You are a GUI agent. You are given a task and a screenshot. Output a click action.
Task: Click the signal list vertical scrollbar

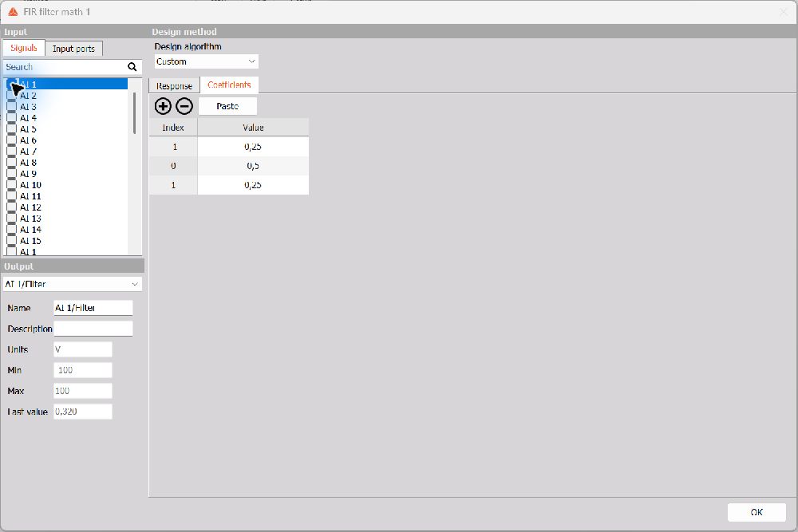click(x=134, y=113)
